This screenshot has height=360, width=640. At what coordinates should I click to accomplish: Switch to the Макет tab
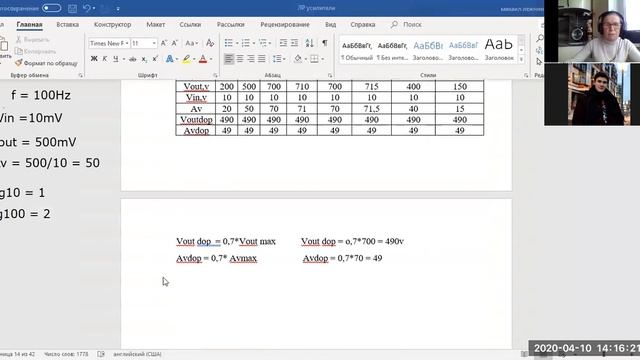pos(156,24)
